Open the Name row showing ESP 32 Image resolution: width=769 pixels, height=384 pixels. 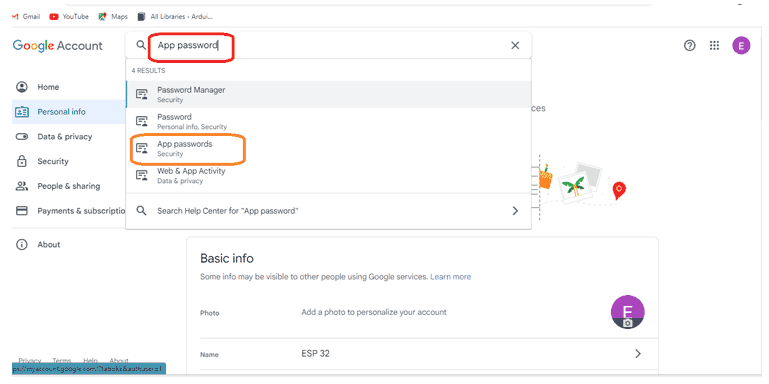point(429,354)
